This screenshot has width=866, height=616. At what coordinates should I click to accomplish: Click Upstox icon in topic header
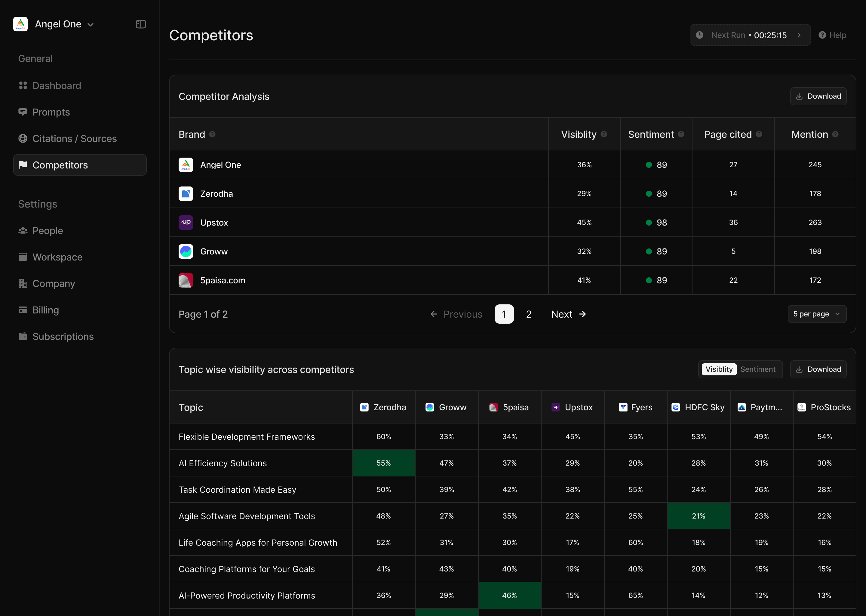click(x=555, y=407)
